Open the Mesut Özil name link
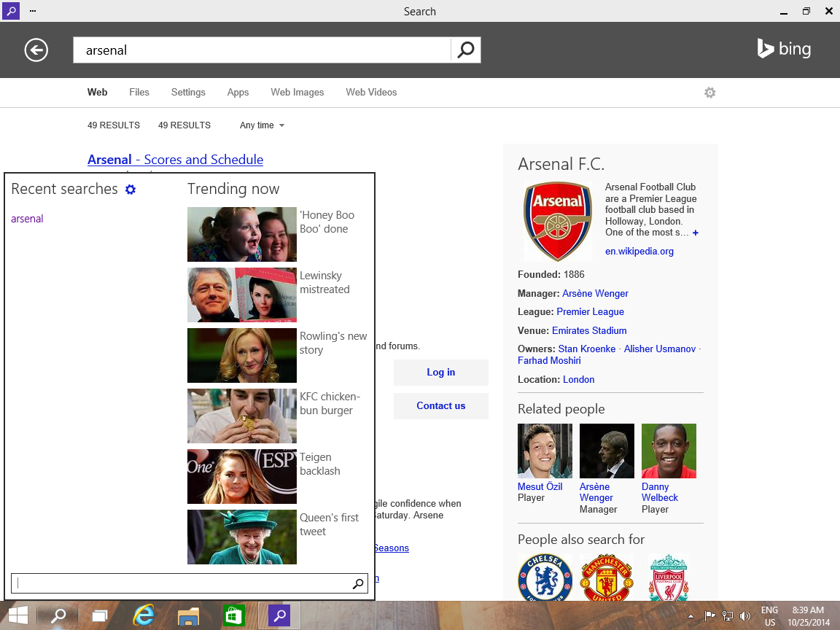 pyautogui.click(x=540, y=486)
